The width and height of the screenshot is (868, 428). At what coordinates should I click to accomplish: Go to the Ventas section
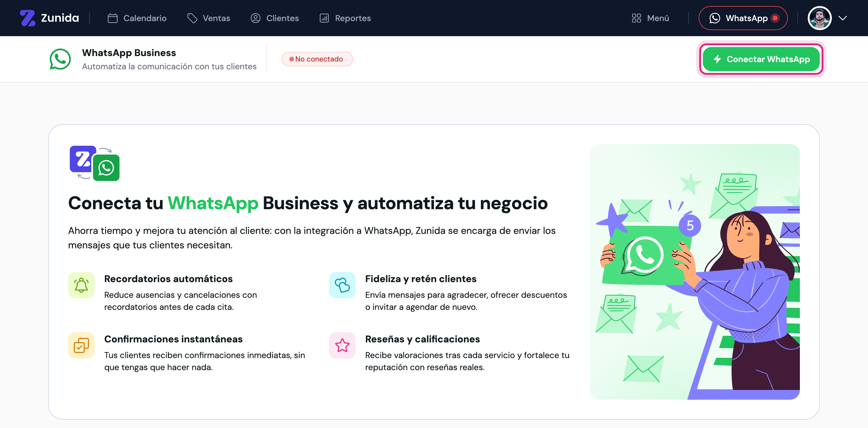click(x=209, y=18)
